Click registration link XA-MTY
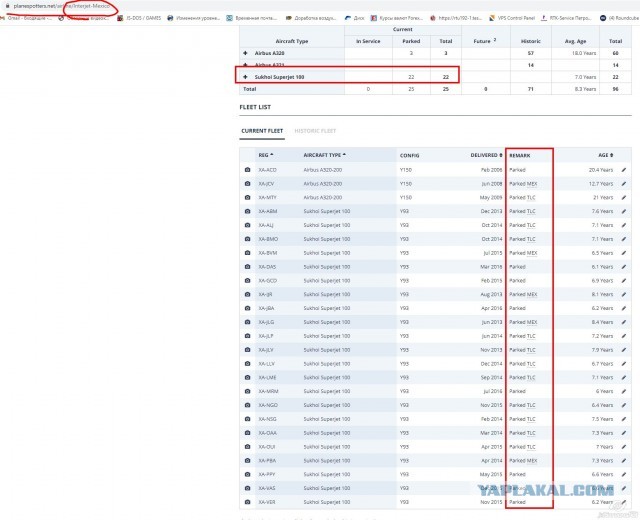 [267, 198]
